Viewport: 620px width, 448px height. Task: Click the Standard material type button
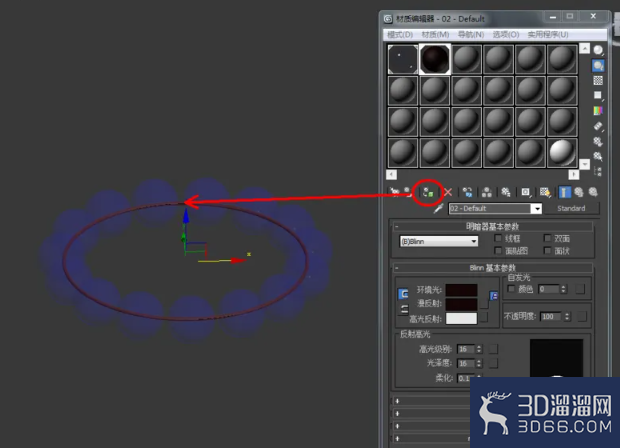pos(571,208)
